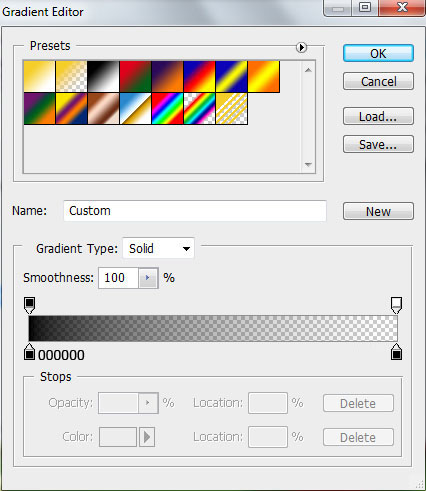426x491 pixels.
Task: Select the yellow-to-white preset gradient
Action: click(x=39, y=76)
